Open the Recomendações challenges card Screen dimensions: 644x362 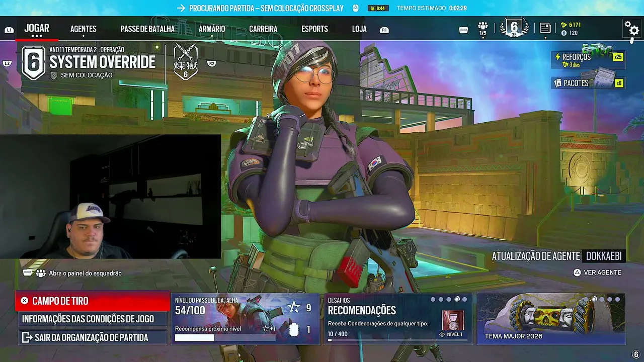coord(398,319)
